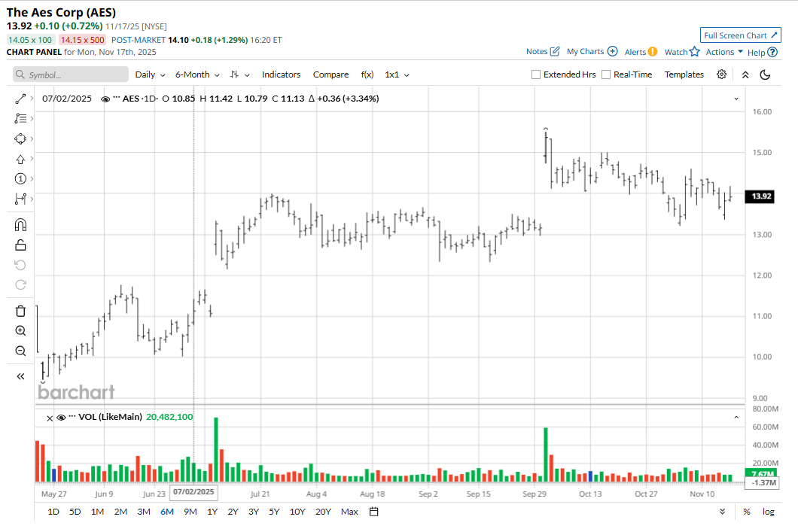Open the Help page
Screen dimensions: 798x532
763,53
